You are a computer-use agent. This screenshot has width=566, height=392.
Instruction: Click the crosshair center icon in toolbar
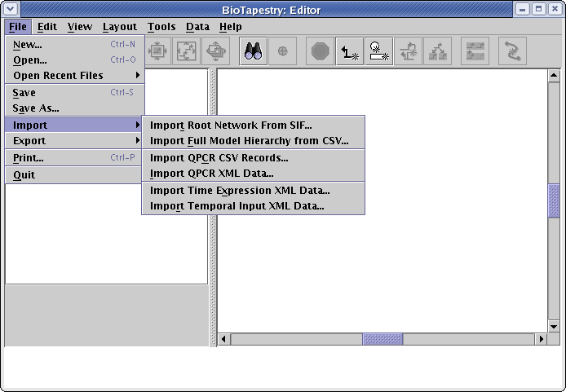pyautogui.click(x=282, y=51)
